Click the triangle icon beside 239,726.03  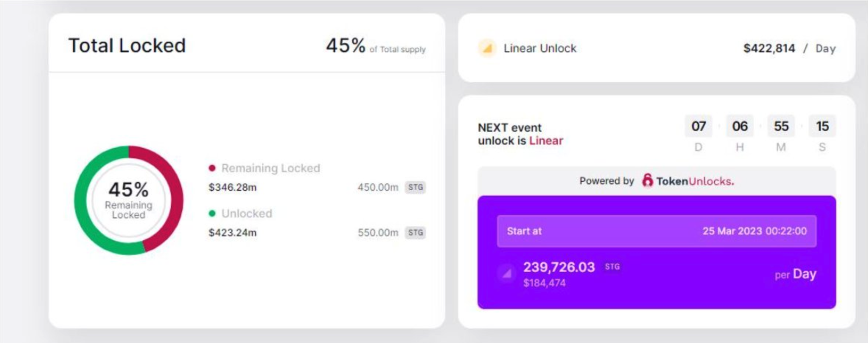pos(507,274)
